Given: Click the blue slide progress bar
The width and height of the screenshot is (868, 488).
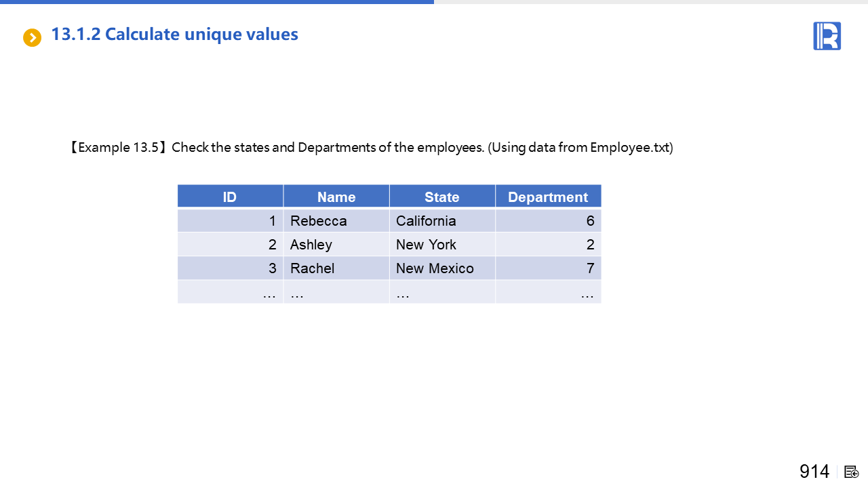Looking at the screenshot, I should 217,2.
